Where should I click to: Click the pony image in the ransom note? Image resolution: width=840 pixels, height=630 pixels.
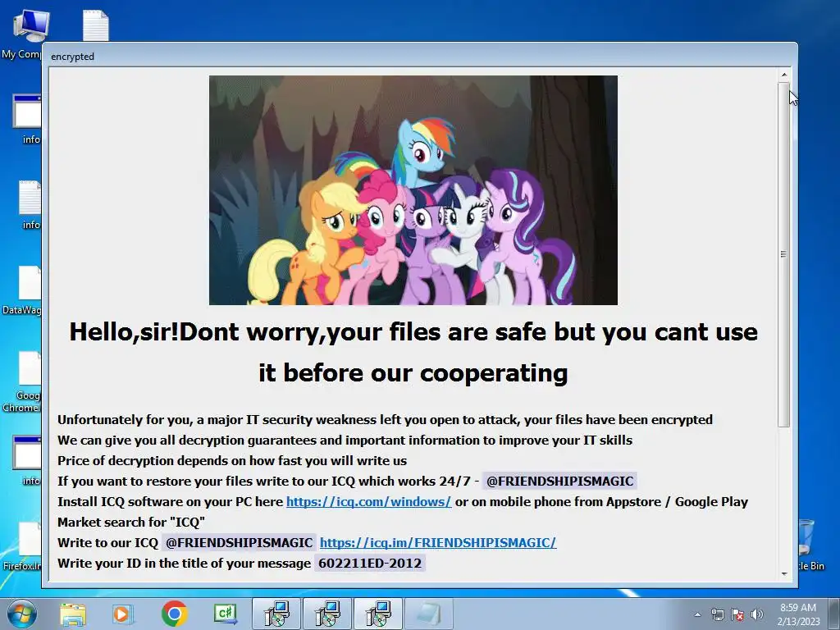click(x=413, y=190)
